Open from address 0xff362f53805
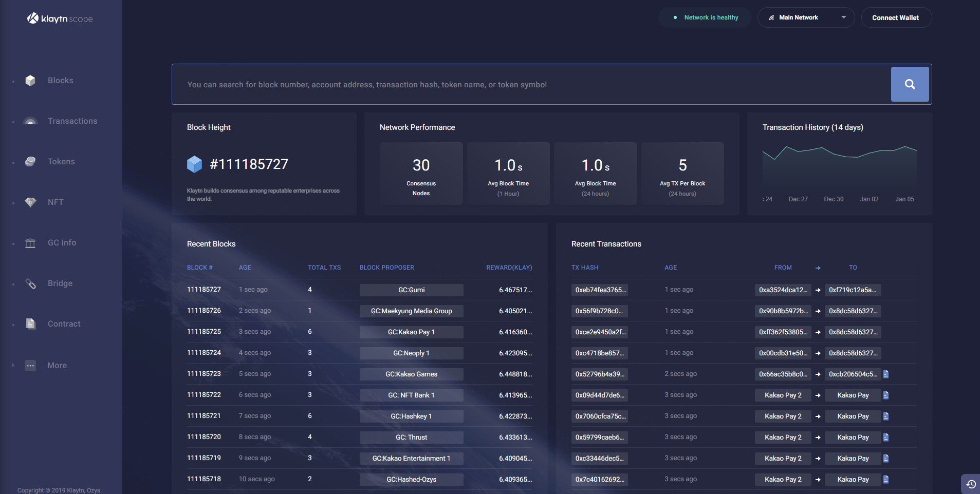980x494 pixels. click(783, 332)
